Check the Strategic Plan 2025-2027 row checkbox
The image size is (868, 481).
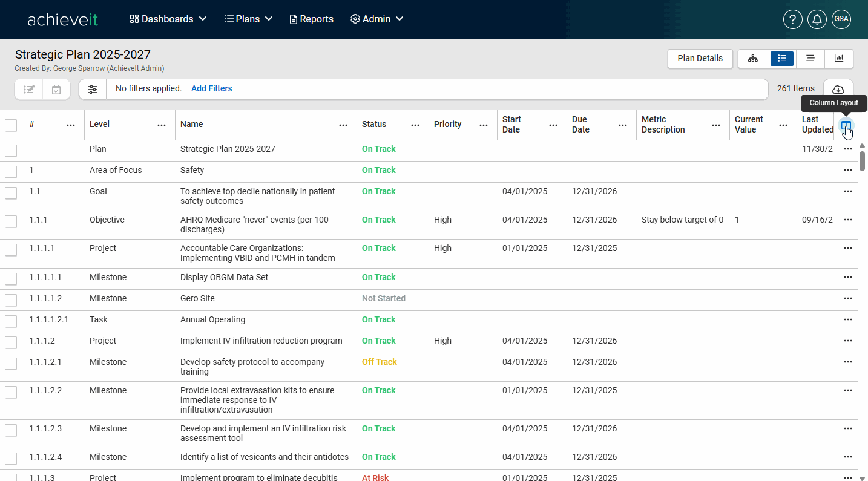(11, 151)
